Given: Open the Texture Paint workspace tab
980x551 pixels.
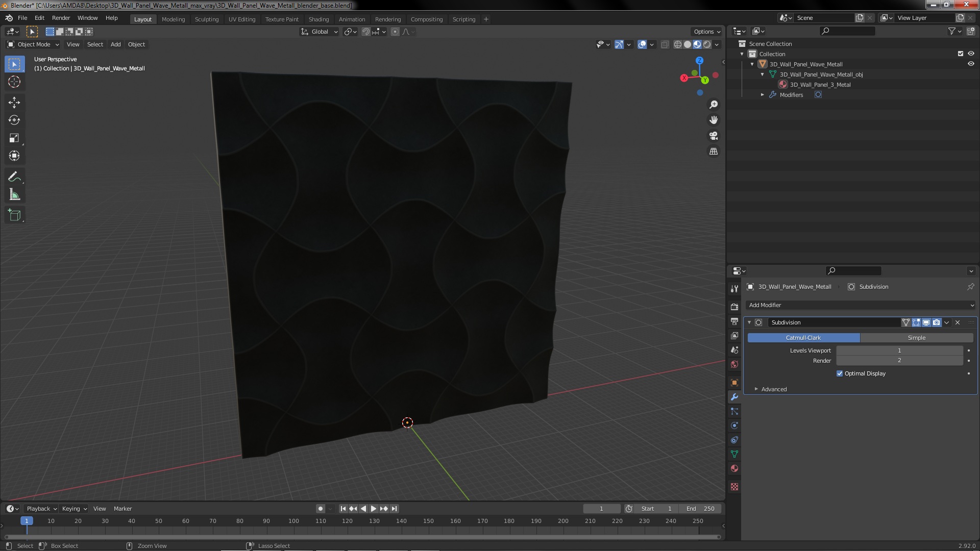Looking at the screenshot, I should [x=281, y=18].
